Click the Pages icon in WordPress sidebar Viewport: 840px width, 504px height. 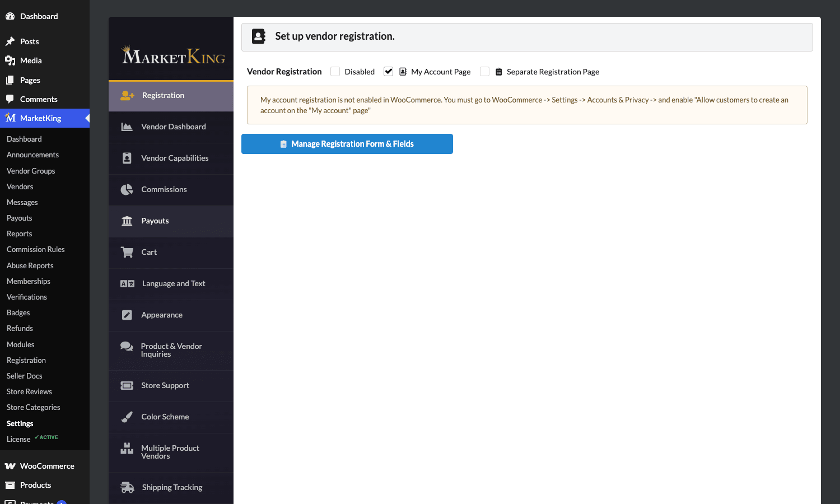pos(10,80)
